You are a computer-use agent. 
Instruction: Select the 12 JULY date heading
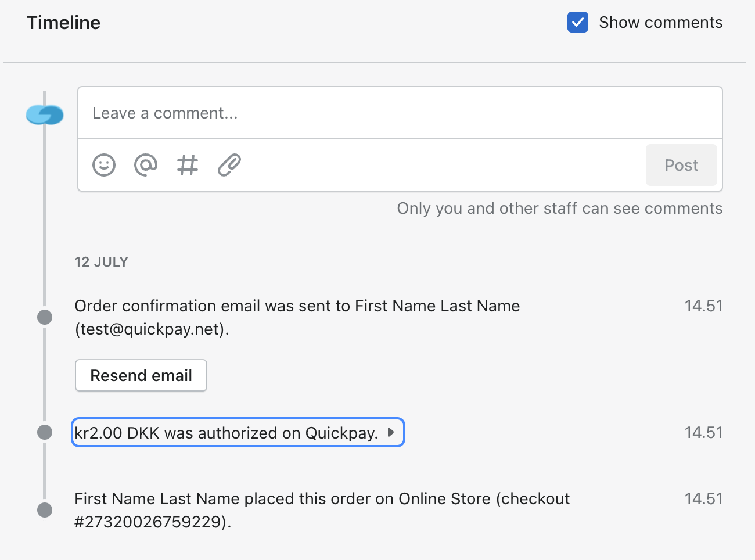101,262
